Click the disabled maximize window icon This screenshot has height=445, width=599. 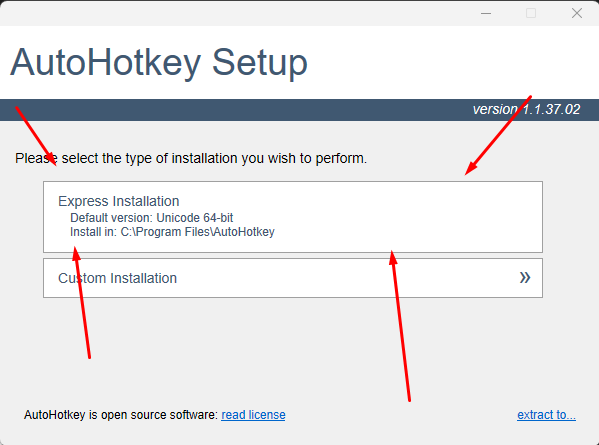tap(531, 13)
